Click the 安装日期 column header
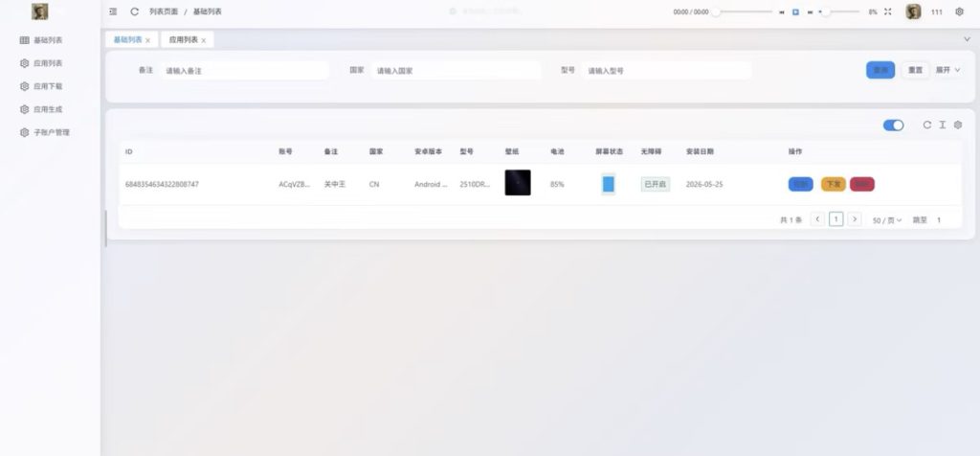 pyautogui.click(x=700, y=152)
